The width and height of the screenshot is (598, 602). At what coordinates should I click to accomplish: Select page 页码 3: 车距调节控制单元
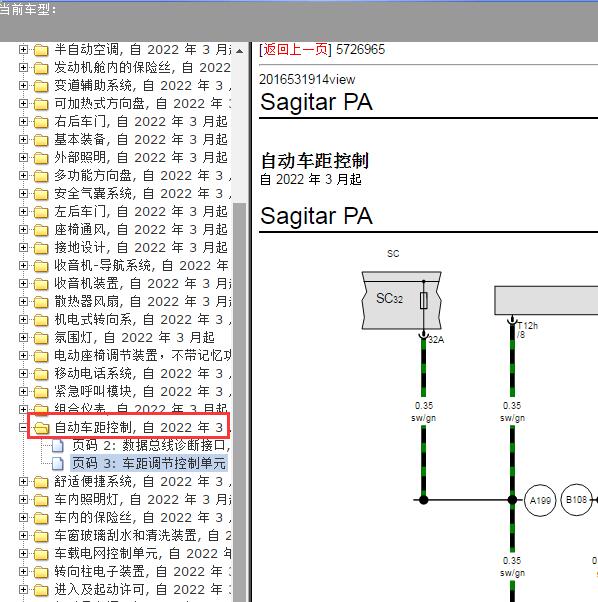point(149,463)
